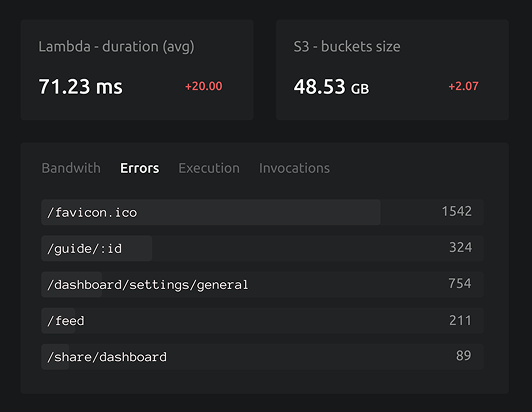The height and width of the screenshot is (412, 532).
Task: Click the +20.00 change indicator
Action: point(203,86)
